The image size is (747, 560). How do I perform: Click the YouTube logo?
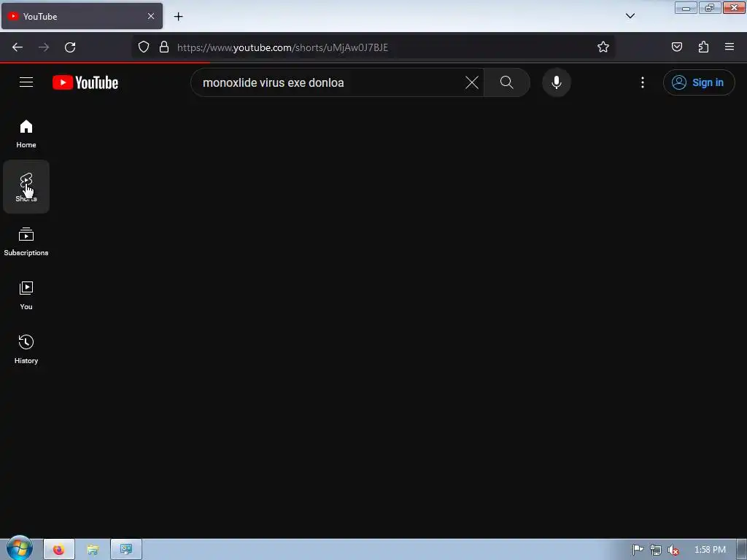(85, 82)
